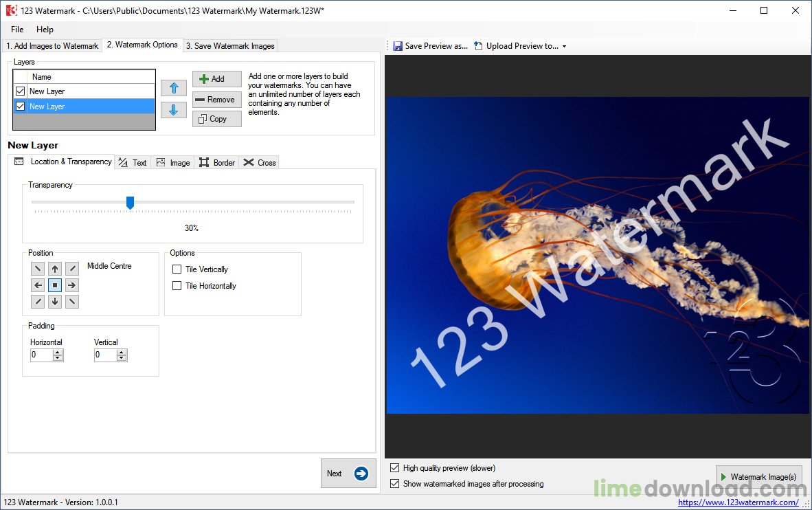Set position to bottom centre arrow
Screen dimensions: 812x510
[x=55, y=302]
